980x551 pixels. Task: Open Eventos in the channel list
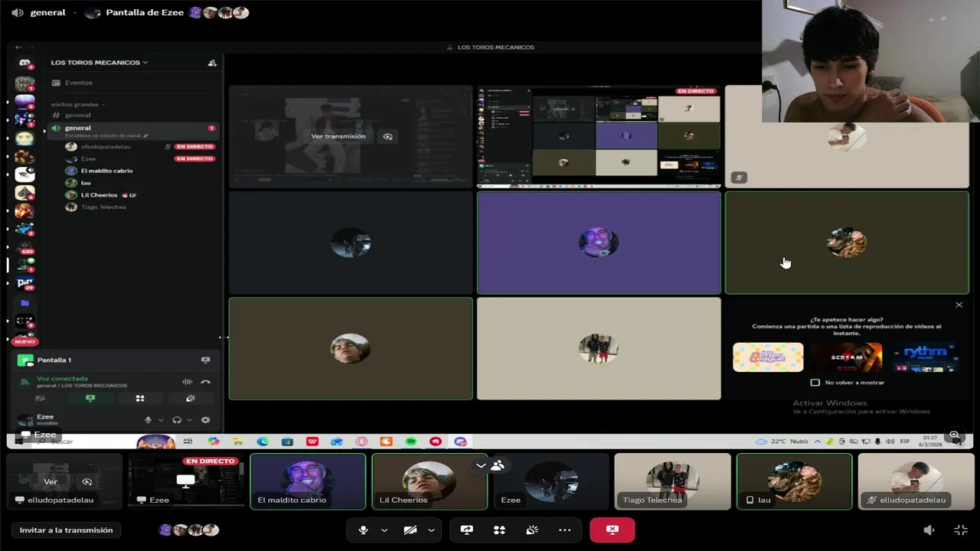(79, 83)
